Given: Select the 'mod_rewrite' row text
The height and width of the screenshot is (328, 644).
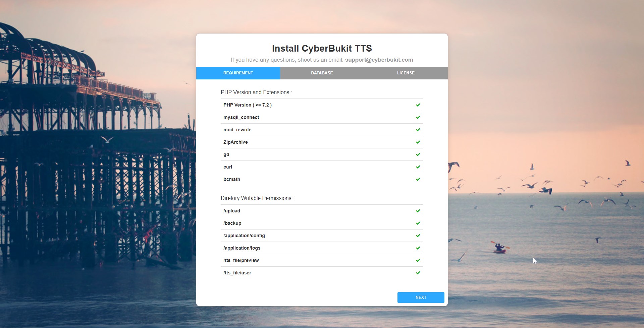Looking at the screenshot, I should [237, 130].
